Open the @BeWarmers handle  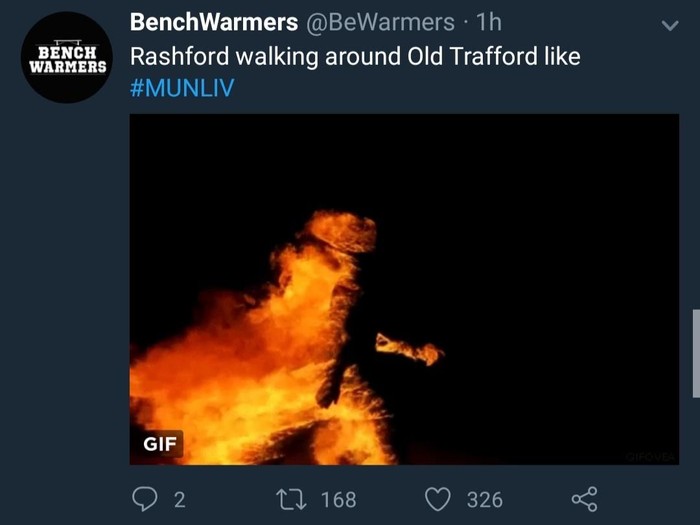[380, 22]
